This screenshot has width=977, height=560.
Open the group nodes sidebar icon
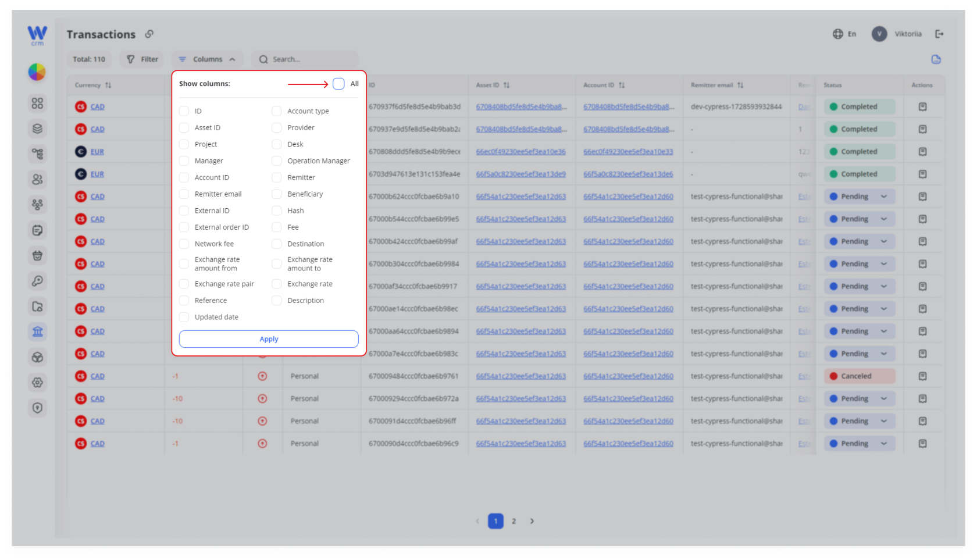click(37, 205)
